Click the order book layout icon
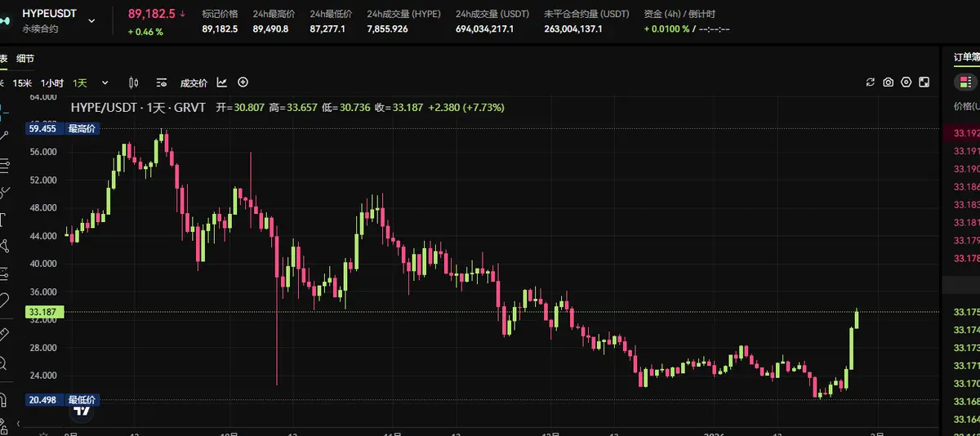Image resolution: width=980 pixels, height=436 pixels. click(967, 82)
